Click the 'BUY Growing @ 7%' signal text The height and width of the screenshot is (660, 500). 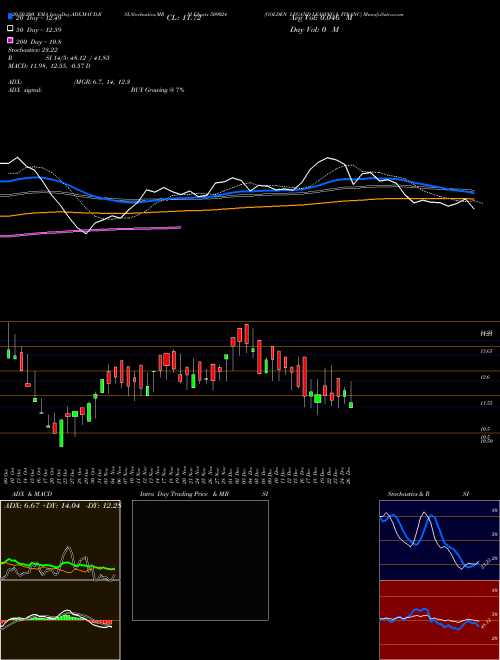click(x=157, y=90)
